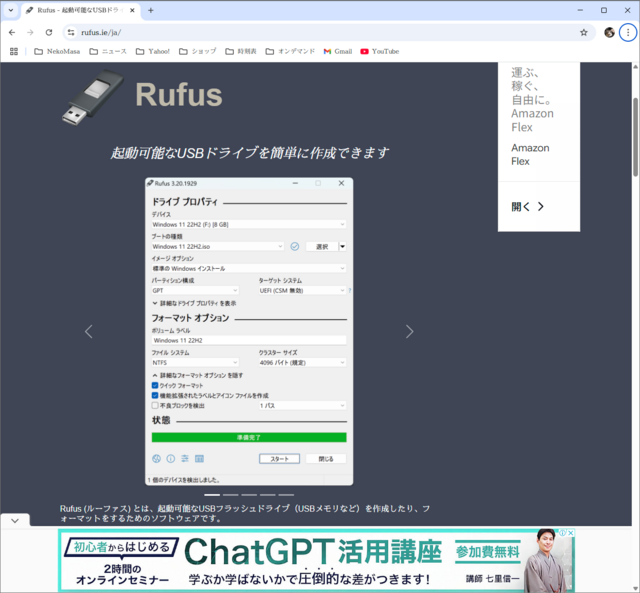Show next screenshot with right arrow
This screenshot has height=593, width=640.
click(409, 331)
